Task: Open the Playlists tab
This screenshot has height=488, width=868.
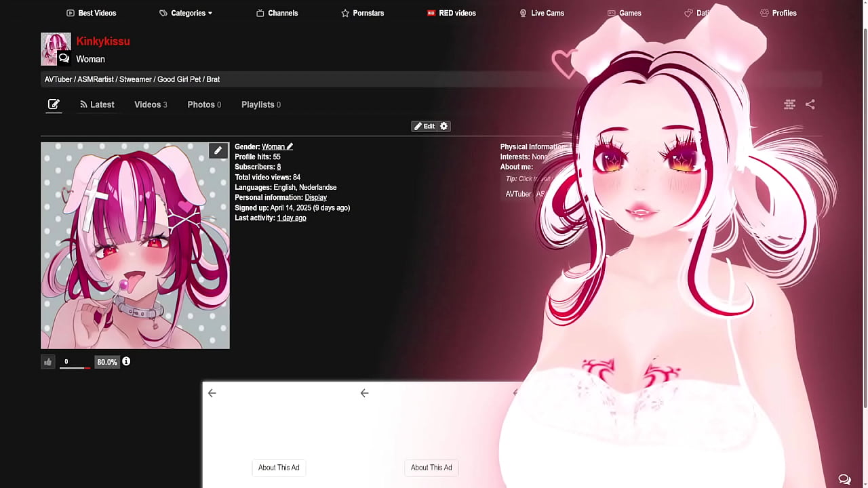Action: coord(260,104)
